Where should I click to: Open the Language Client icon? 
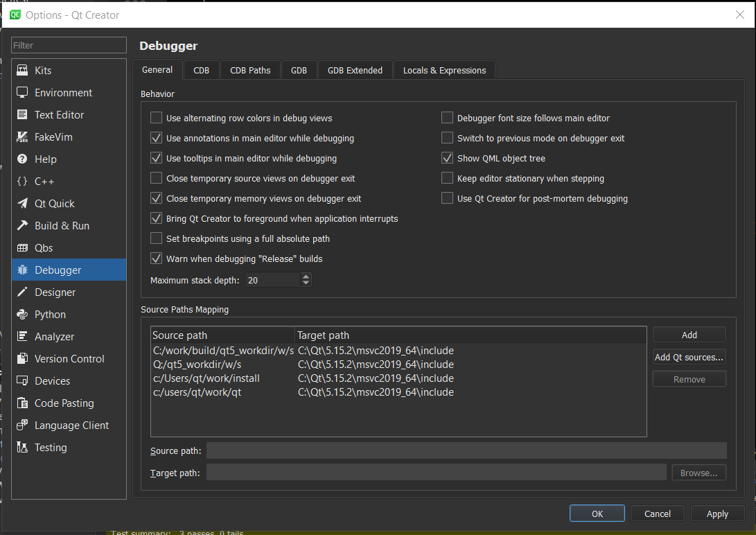pos(22,425)
